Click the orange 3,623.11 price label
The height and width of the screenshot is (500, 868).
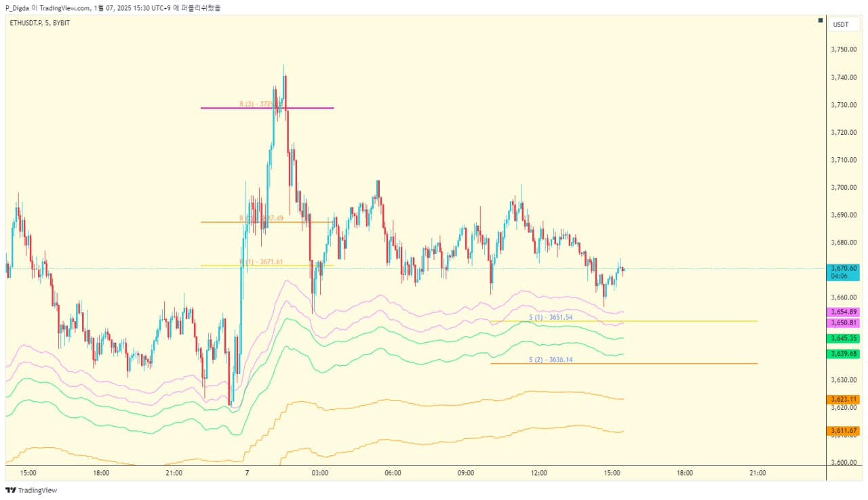coord(843,400)
